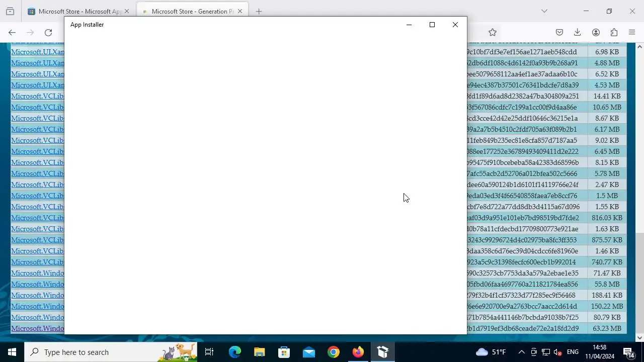This screenshot has height=362, width=644.
Task: Open Microsoft Store taskbar icon
Action: pos(284,352)
